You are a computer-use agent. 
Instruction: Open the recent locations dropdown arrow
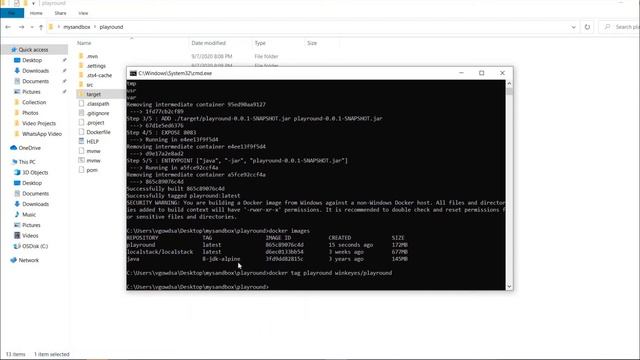pyautogui.click(x=32, y=27)
